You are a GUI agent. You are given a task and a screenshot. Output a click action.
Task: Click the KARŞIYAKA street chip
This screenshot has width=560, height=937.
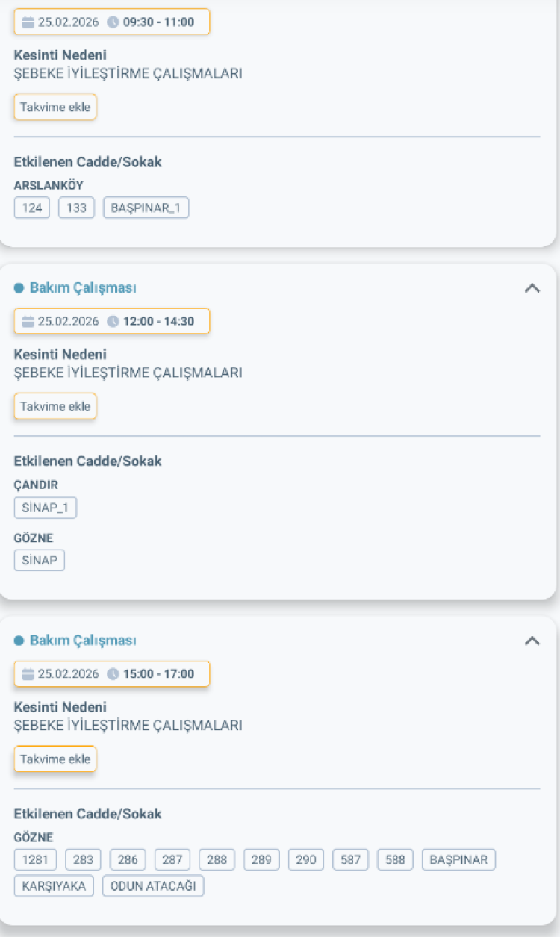coord(54,886)
